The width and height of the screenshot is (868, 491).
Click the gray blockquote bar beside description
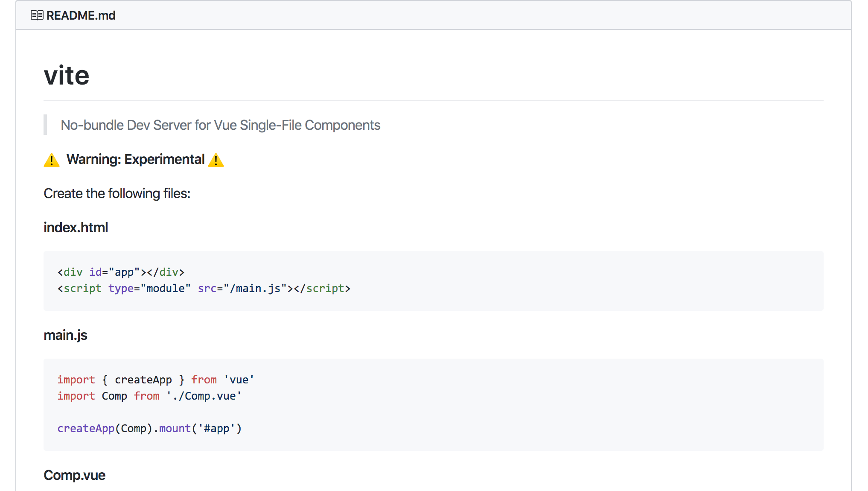pos(45,125)
